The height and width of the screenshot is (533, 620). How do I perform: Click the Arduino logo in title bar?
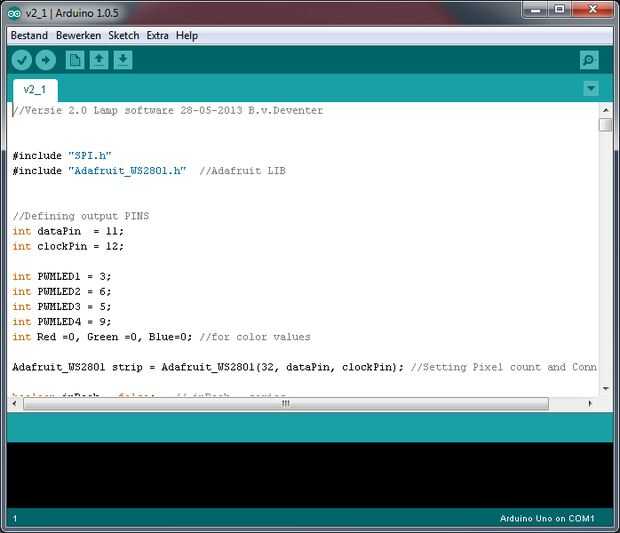(x=14, y=13)
